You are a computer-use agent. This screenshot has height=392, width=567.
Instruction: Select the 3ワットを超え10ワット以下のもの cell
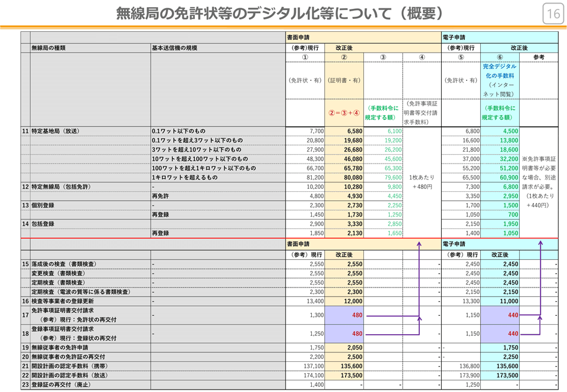197,149
